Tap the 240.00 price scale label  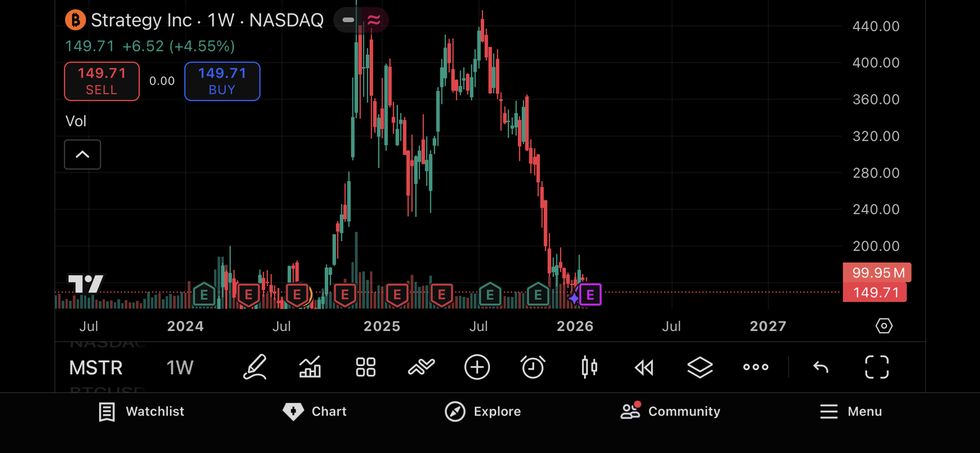tap(876, 210)
